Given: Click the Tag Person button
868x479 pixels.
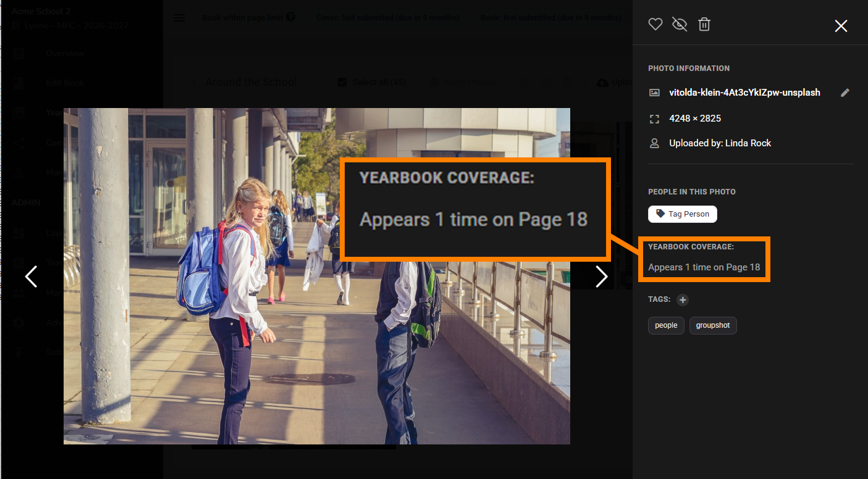Looking at the screenshot, I should pos(683,214).
